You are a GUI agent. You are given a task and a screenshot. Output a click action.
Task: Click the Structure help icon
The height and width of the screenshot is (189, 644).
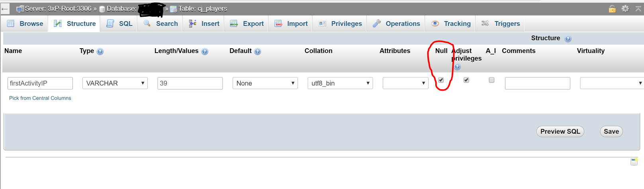click(x=568, y=39)
